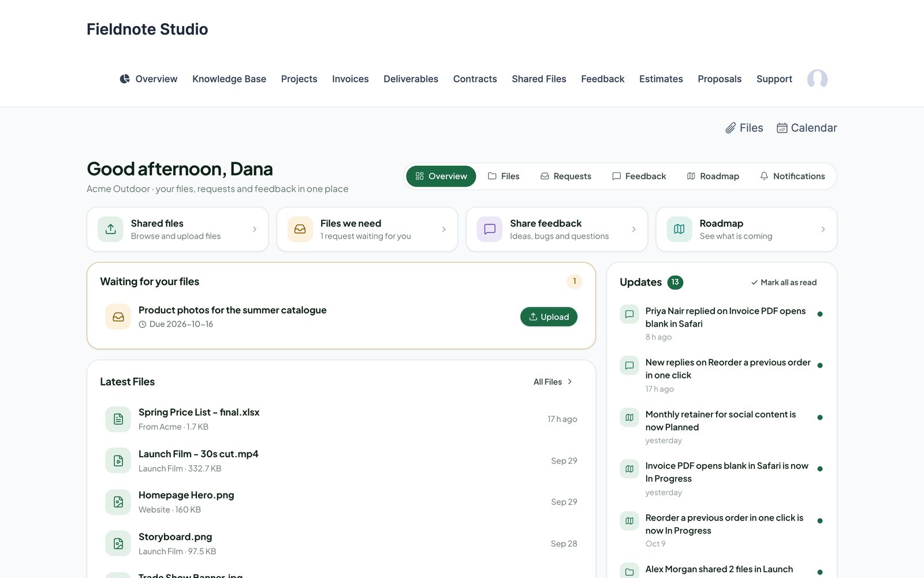Open Product photos for the summer catalogue request
Image resolution: width=924 pixels, height=578 pixels.
341,317
